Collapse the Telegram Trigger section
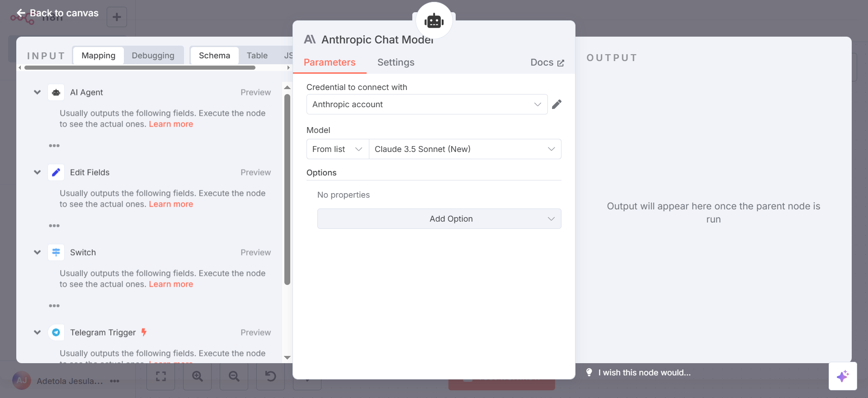Viewport: 868px width, 398px height. click(x=38, y=332)
